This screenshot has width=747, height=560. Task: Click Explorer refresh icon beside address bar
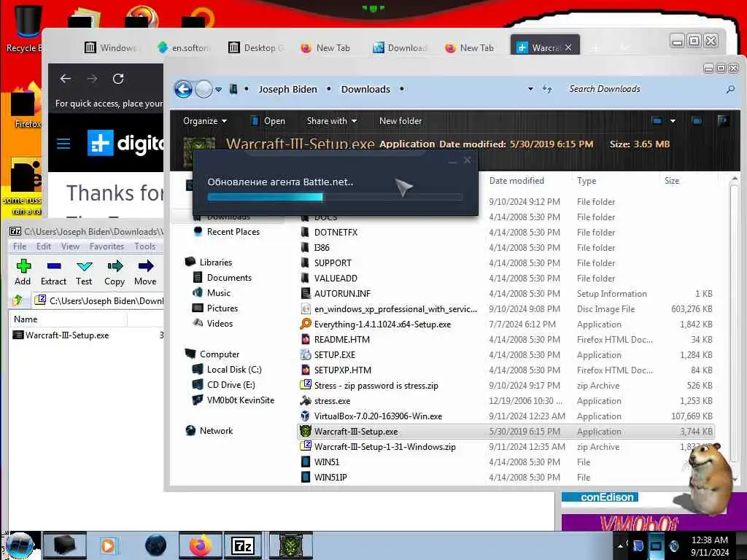547,89
